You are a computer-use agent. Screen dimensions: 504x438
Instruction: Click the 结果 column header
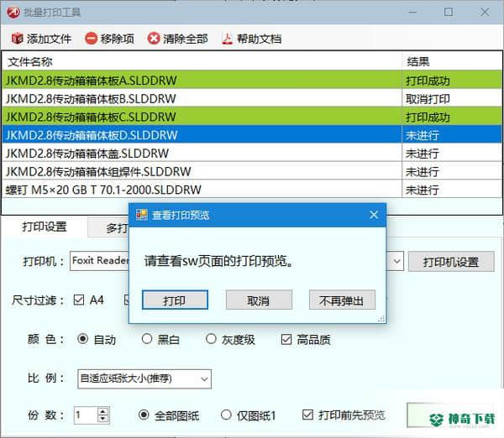coord(452,61)
